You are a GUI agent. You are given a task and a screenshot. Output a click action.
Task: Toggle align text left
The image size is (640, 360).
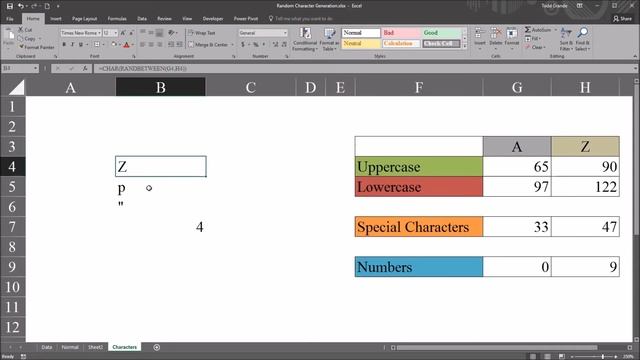point(142,44)
